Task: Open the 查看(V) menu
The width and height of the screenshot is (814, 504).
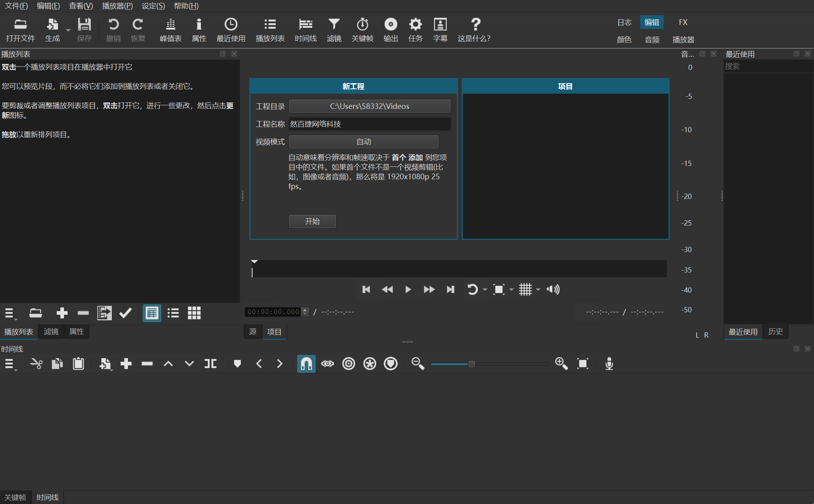Action: [x=81, y=6]
